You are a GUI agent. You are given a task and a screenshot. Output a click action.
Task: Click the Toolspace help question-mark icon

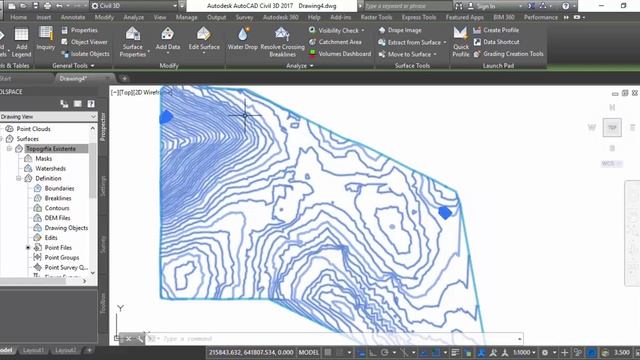point(91,104)
